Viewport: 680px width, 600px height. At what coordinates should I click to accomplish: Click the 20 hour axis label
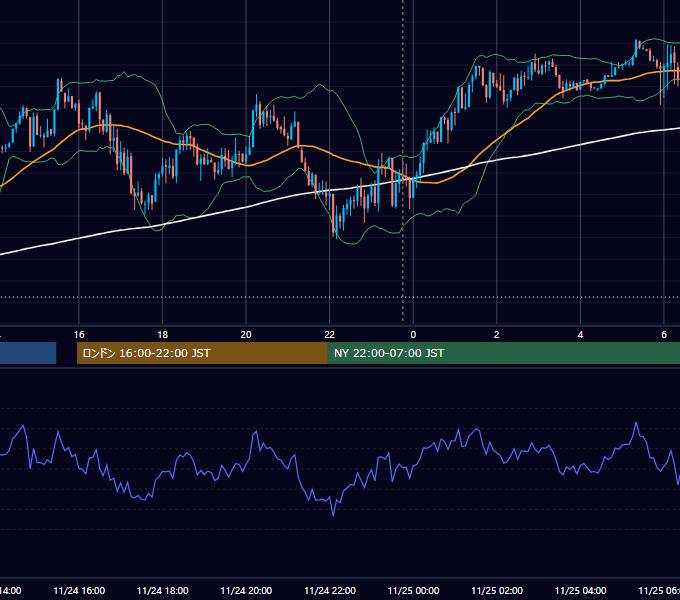[x=246, y=334]
